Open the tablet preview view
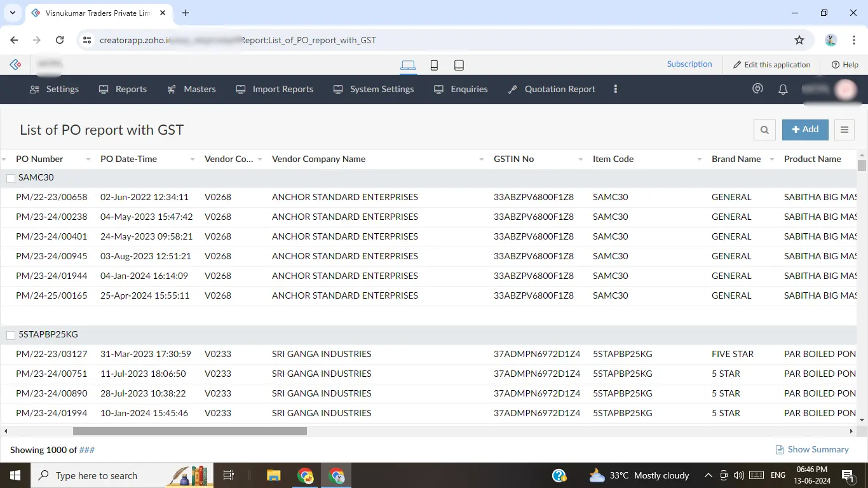Image resolution: width=868 pixels, height=488 pixels. click(x=459, y=65)
